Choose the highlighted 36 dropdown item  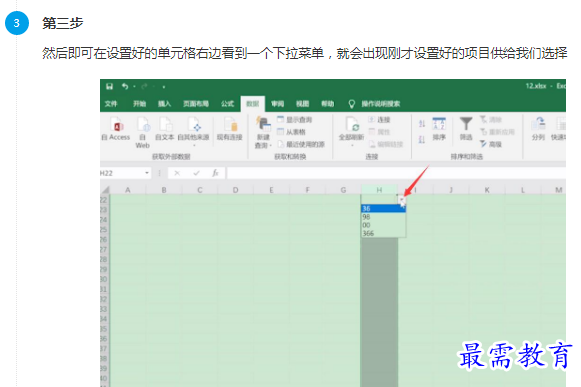[384, 209]
